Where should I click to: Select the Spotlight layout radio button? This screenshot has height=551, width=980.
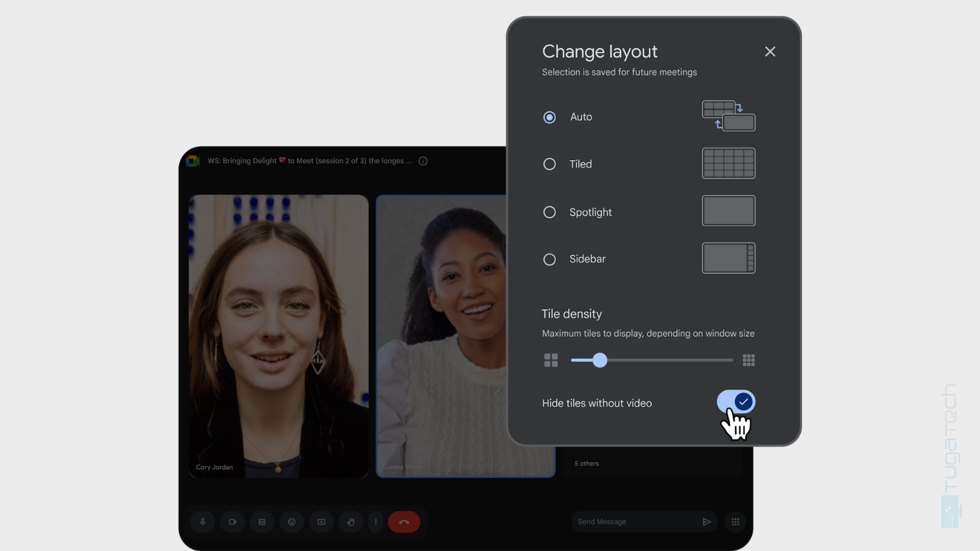click(x=549, y=212)
